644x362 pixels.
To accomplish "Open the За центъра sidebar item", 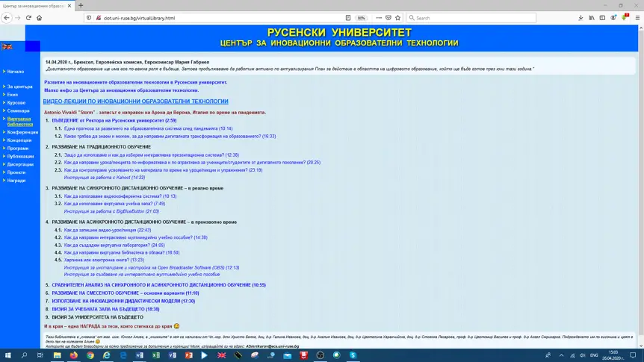I will pyautogui.click(x=19, y=87).
